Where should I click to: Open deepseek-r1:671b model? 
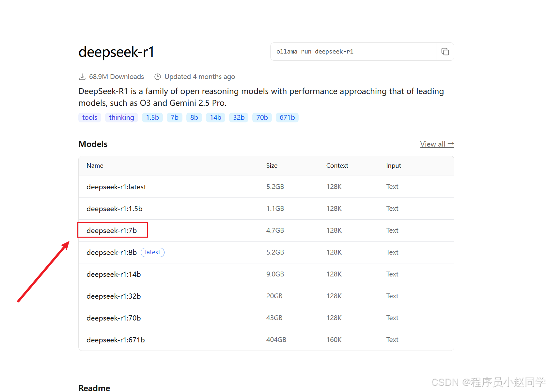click(x=116, y=340)
